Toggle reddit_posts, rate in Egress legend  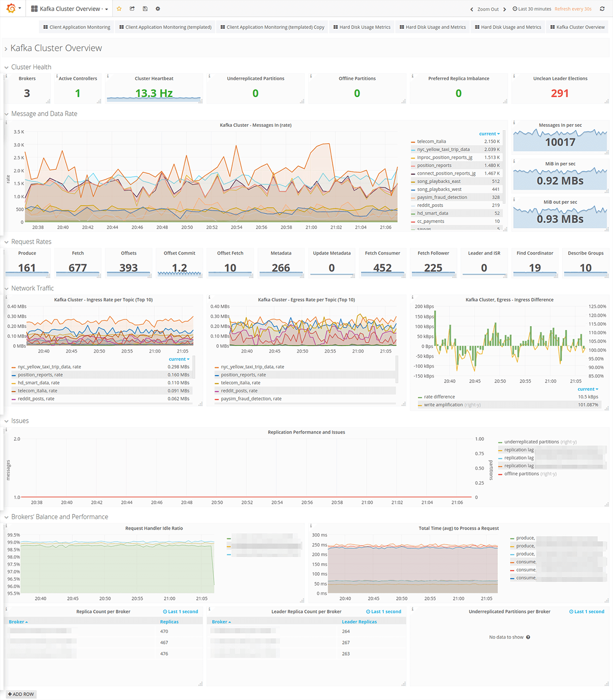[x=239, y=391]
